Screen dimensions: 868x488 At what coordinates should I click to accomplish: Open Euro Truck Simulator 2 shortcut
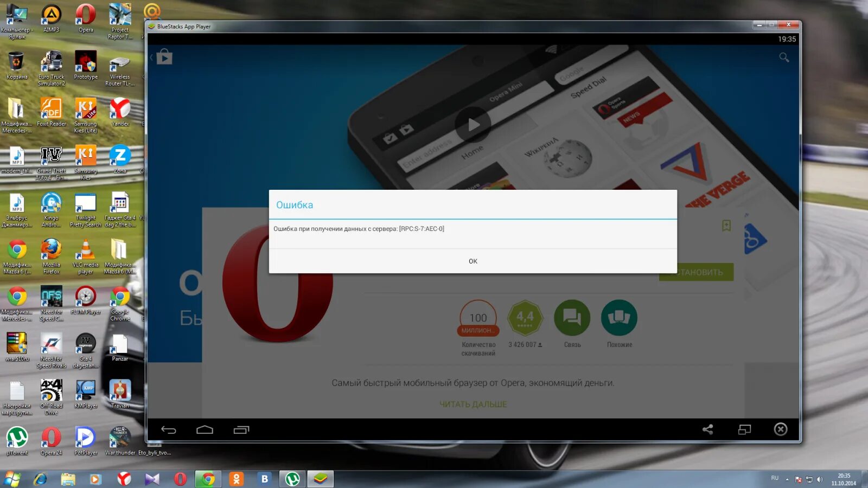(x=52, y=68)
